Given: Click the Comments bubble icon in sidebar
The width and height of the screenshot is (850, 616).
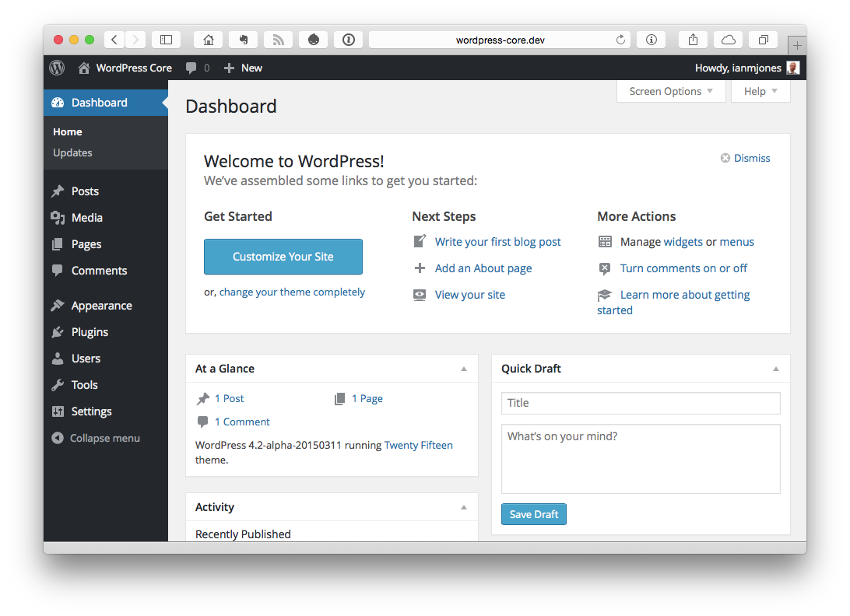Looking at the screenshot, I should 58,271.
